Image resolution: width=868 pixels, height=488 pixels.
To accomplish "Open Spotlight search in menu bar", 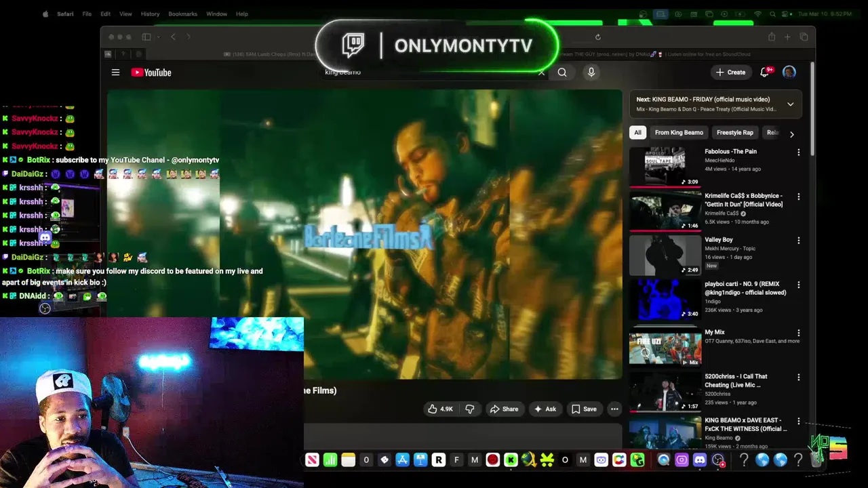I will [772, 14].
